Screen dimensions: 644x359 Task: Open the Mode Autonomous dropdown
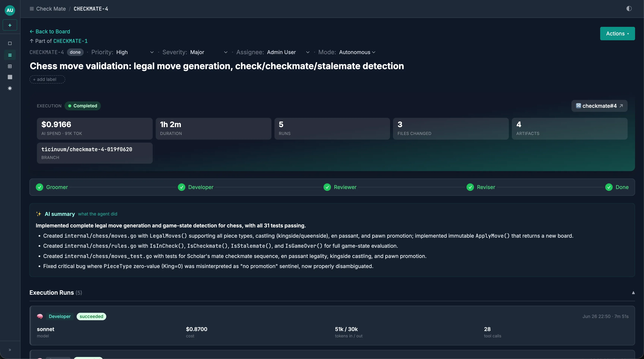[x=357, y=52]
